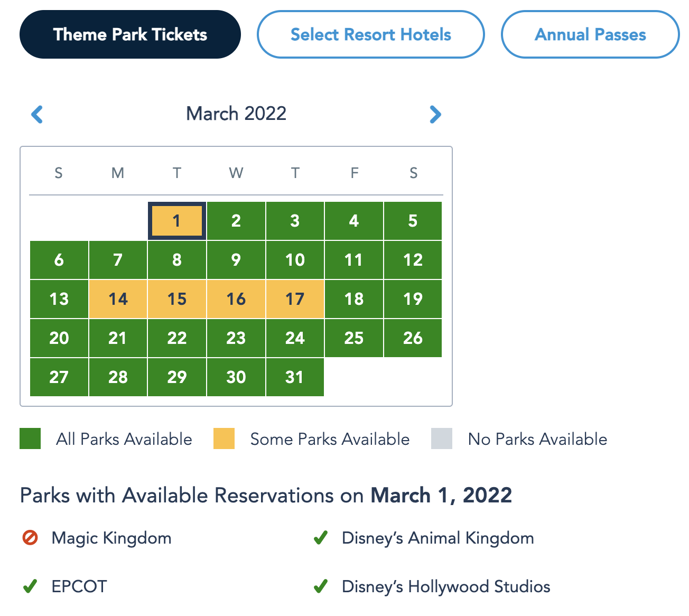Choose March 5 calendar date
This screenshot has width=689, height=616.
click(x=413, y=221)
